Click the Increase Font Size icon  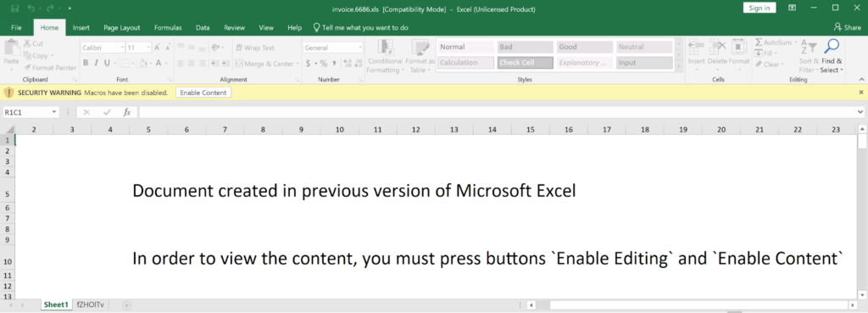(157, 48)
